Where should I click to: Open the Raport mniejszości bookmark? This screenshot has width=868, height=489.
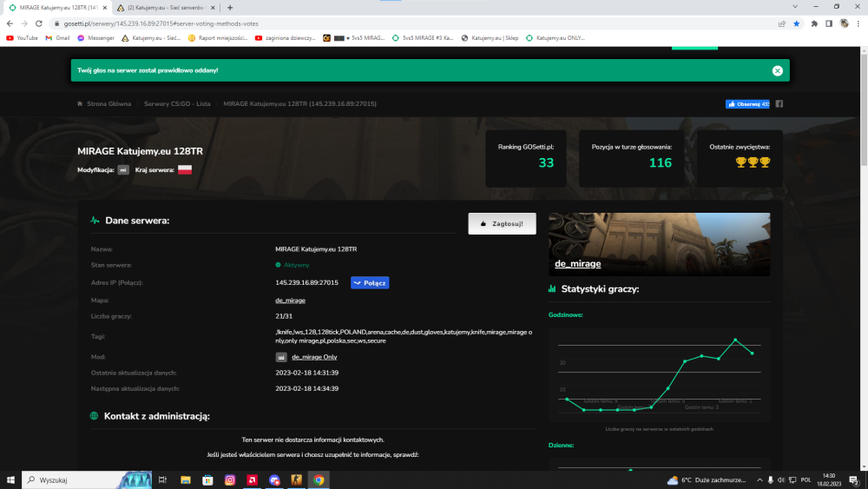coord(218,38)
